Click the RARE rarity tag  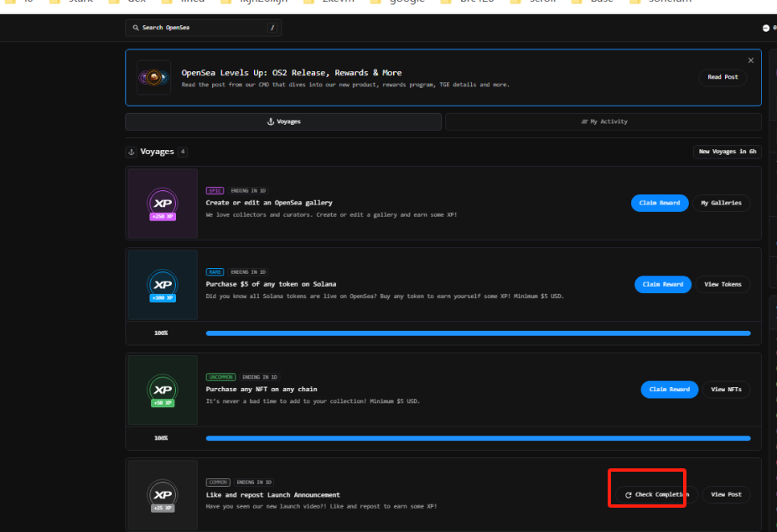click(215, 272)
